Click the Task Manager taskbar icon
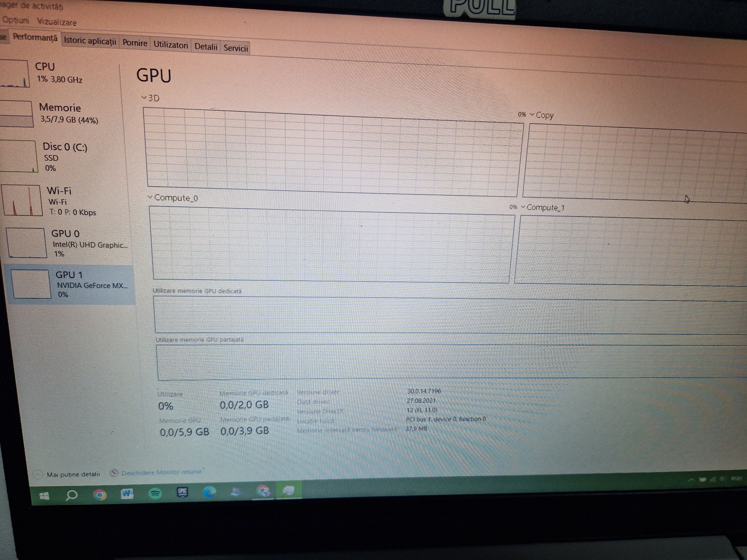The width and height of the screenshot is (747, 560). (x=289, y=490)
